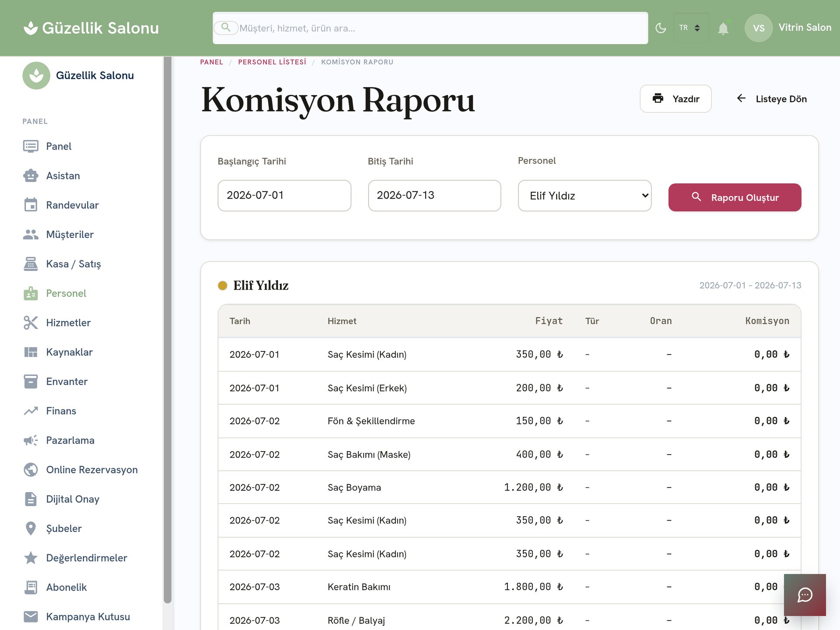Click the Başlangıç Tarihi date field
The width and height of the screenshot is (840, 630).
284,196
